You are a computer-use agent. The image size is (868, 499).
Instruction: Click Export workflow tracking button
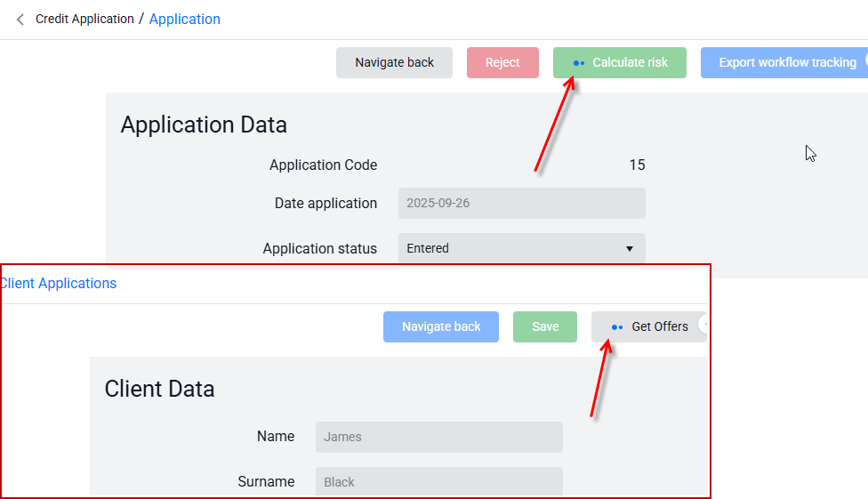pos(784,62)
